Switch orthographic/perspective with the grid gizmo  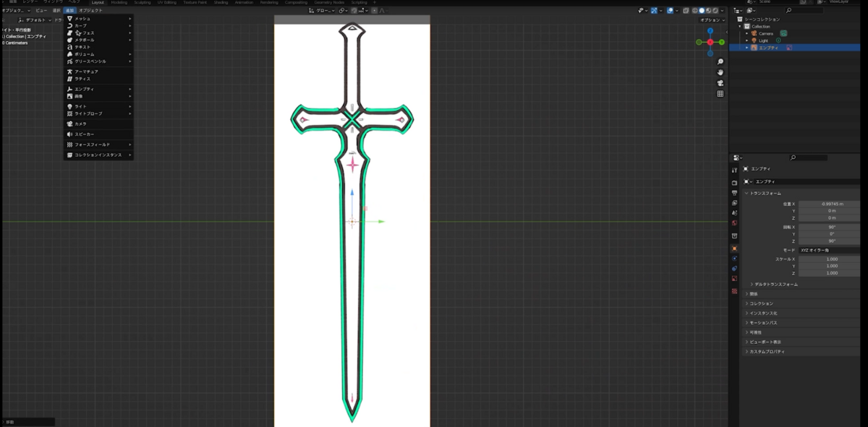tap(720, 94)
